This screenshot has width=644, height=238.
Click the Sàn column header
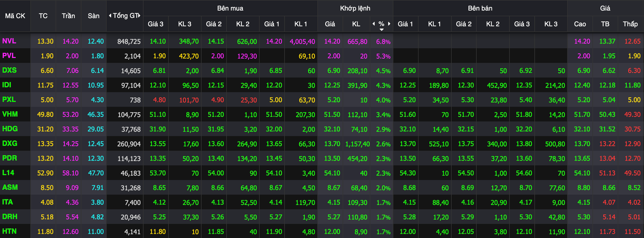94,16
